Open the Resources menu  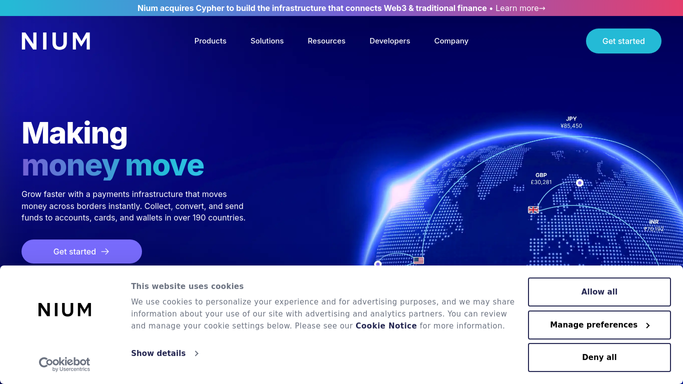click(326, 41)
